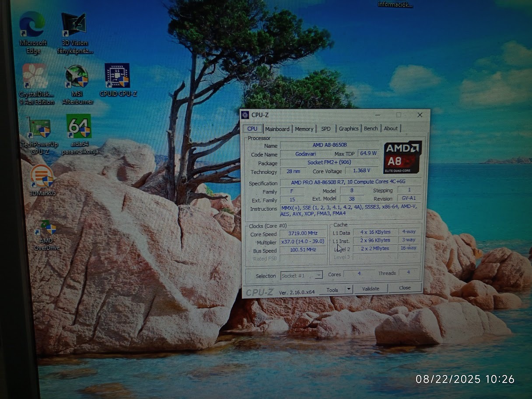The width and height of the screenshot is (532, 399).
Task: Click the Close button in CPU-Z
Action: click(405, 288)
